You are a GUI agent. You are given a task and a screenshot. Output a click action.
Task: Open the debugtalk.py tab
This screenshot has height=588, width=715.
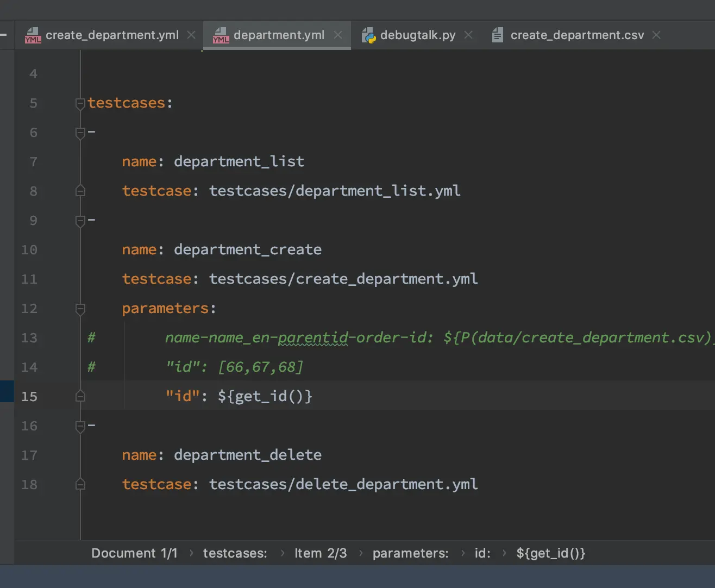coord(418,35)
